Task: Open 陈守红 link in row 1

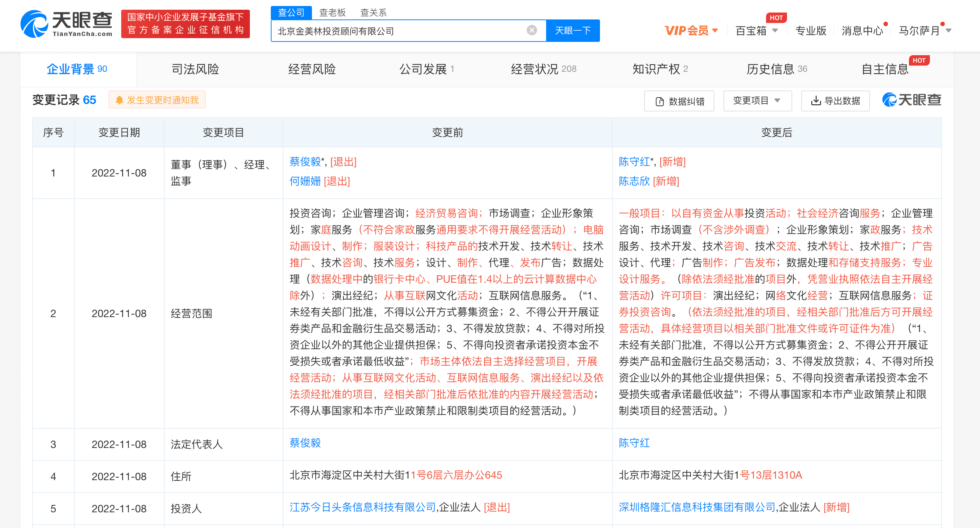Action: pyautogui.click(x=634, y=162)
